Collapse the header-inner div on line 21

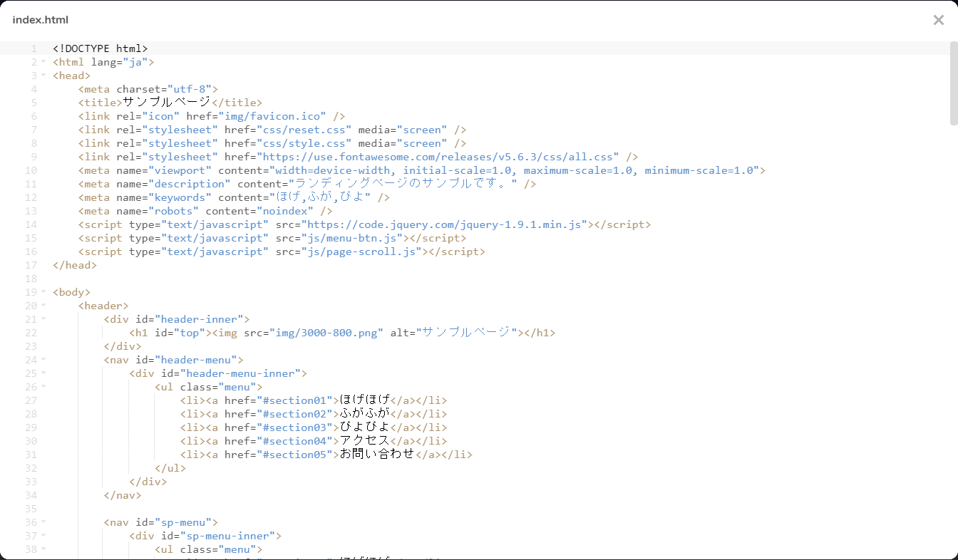[x=43, y=319]
